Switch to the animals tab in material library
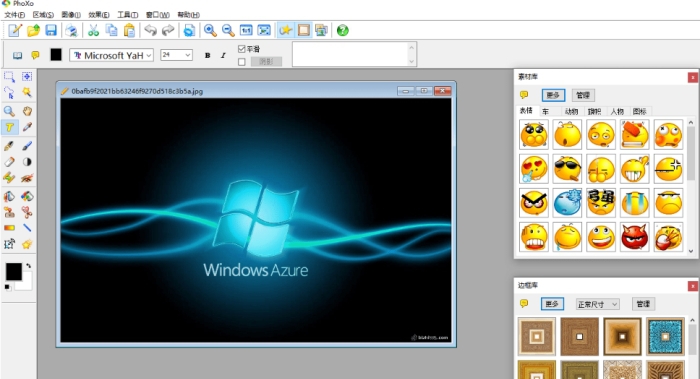 [571, 112]
